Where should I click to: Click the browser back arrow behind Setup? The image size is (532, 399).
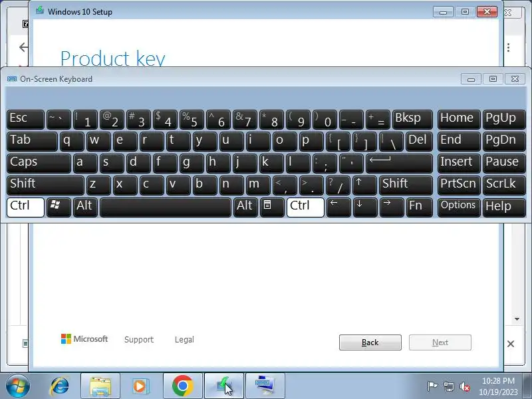pyautogui.click(x=23, y=47)
